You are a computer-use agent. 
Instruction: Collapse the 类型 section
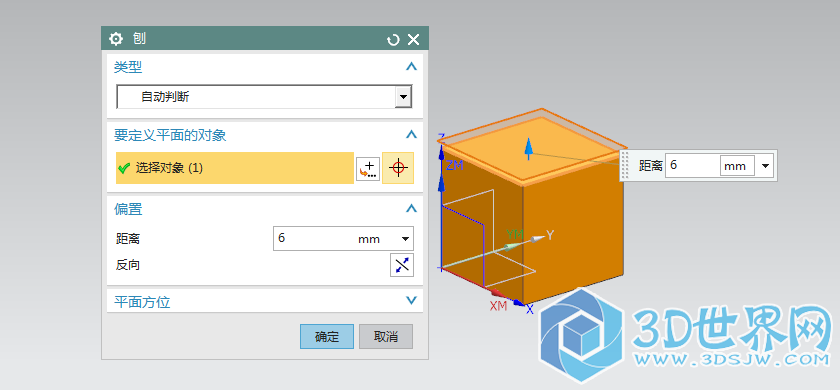point(411,67)
